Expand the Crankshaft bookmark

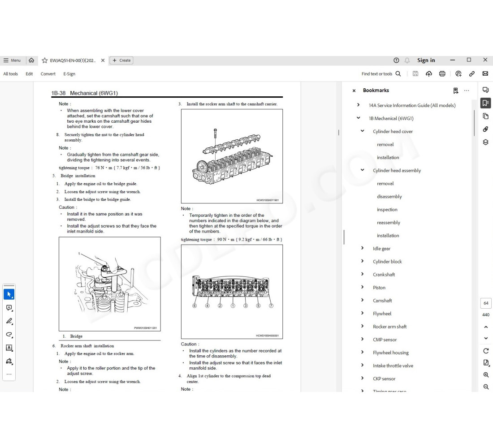pos(363,274)
